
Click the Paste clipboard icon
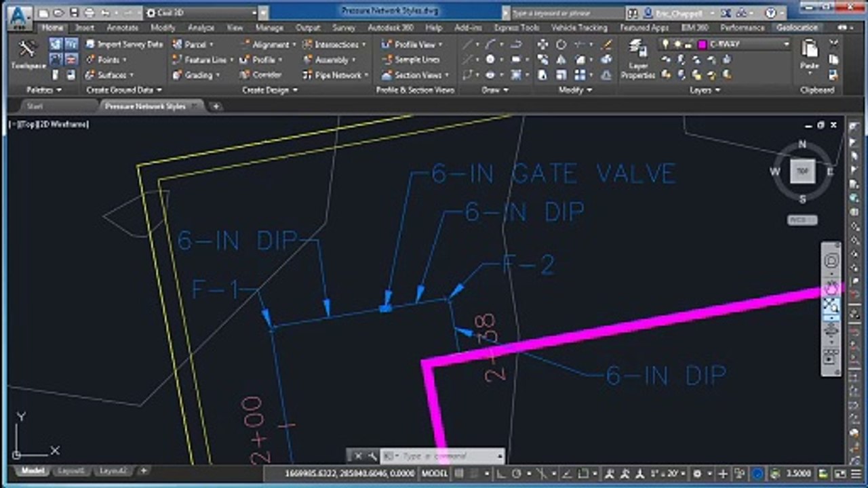pyautogui.click(x=810, y=54)
